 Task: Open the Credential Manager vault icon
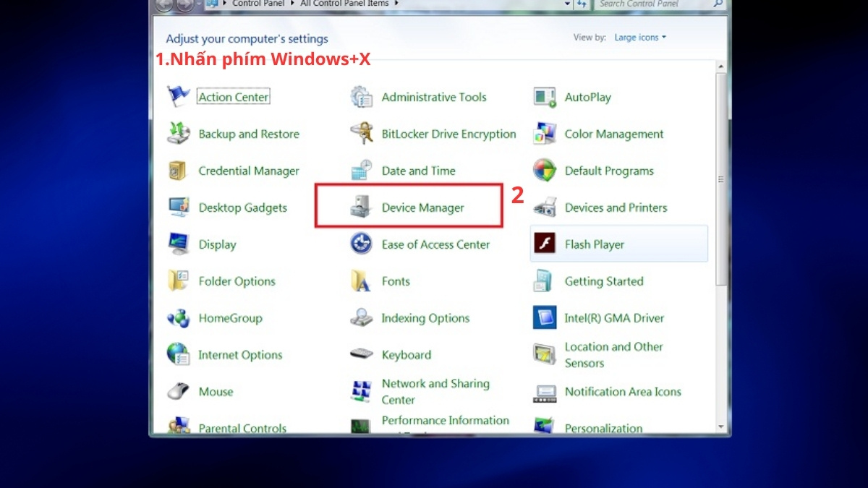[179, 171]
